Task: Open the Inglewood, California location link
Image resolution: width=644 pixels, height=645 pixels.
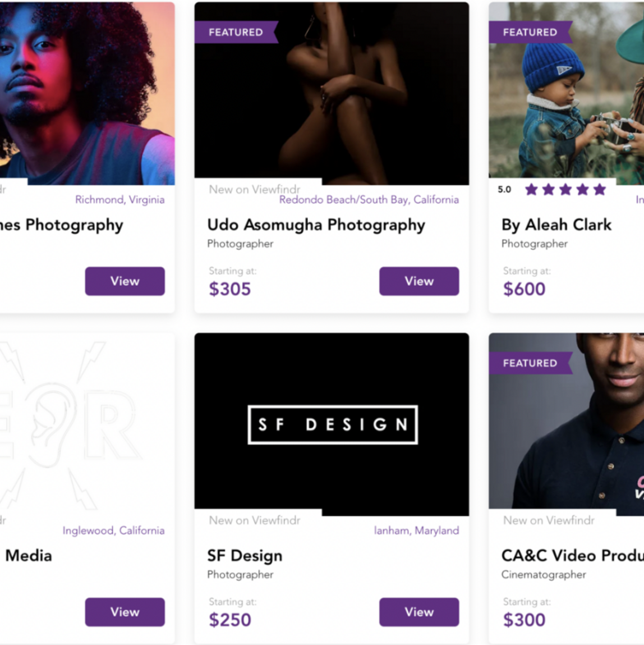Action: coord(113,530)
